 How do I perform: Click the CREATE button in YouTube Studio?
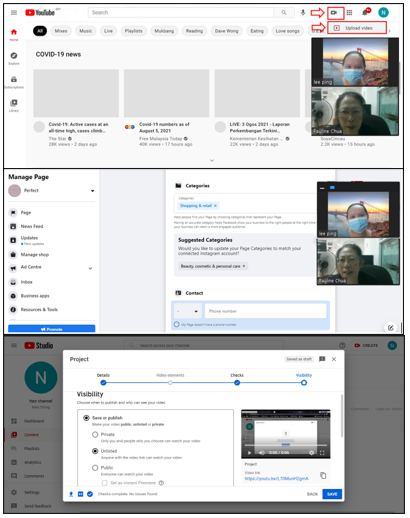click(366, 345)
